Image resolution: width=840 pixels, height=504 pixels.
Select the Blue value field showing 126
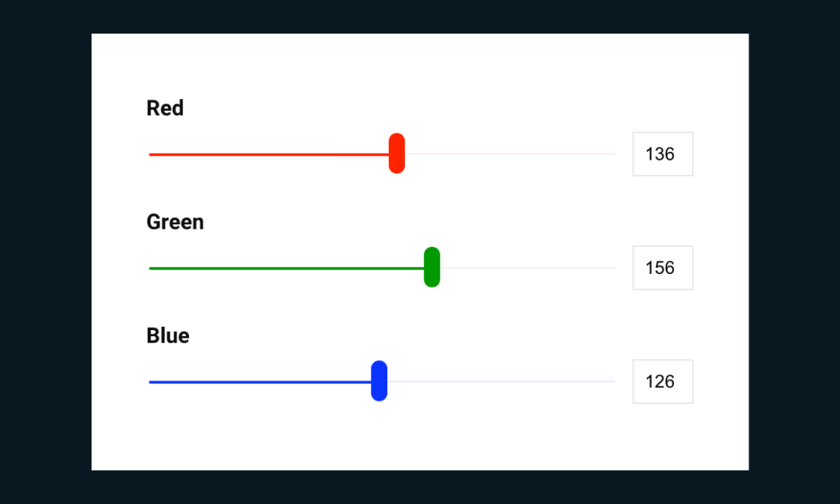click(662, 382)
